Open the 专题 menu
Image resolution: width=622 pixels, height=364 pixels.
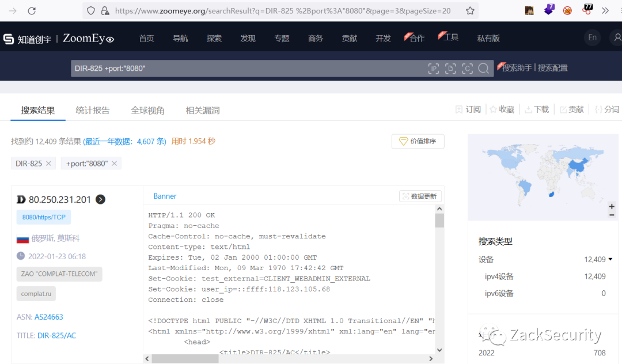282,38
